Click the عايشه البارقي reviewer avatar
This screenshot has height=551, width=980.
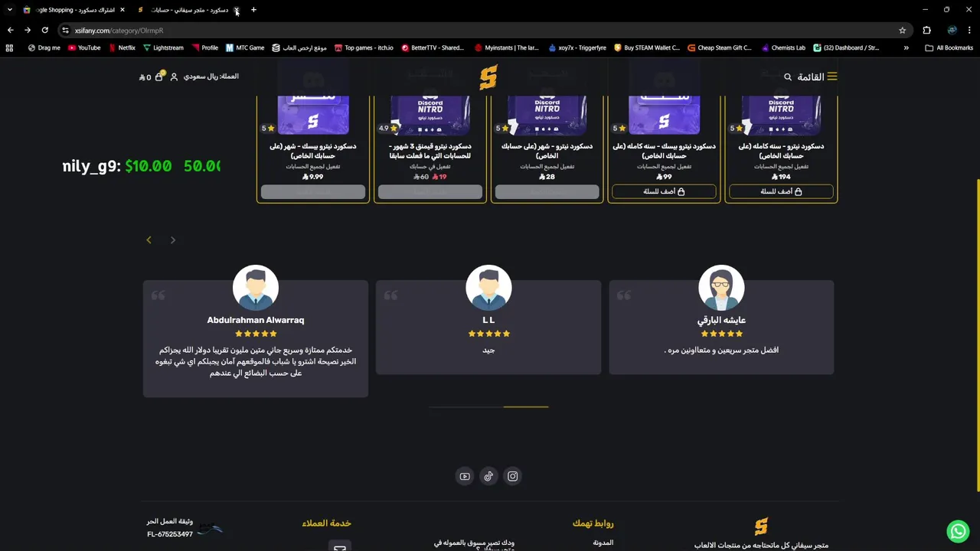coord(721,288)
